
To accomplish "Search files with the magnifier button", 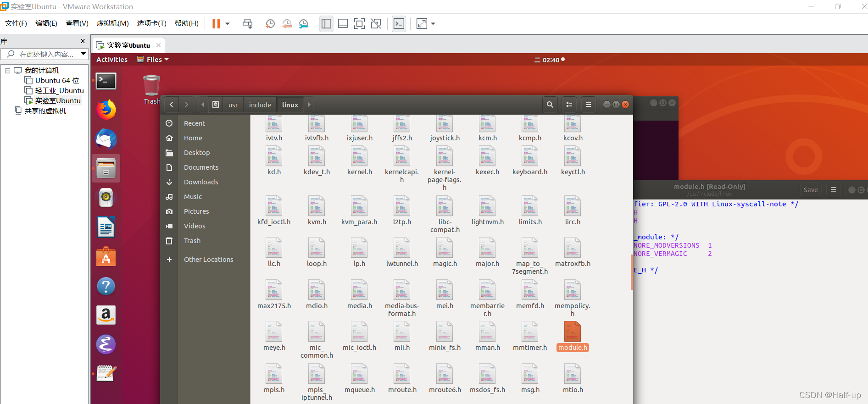I will [550, 105].
